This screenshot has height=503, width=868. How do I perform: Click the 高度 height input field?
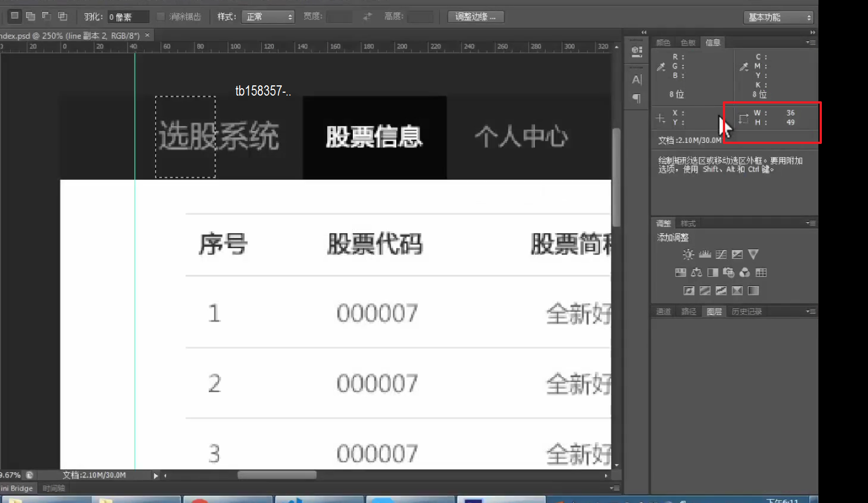(421, 17)
